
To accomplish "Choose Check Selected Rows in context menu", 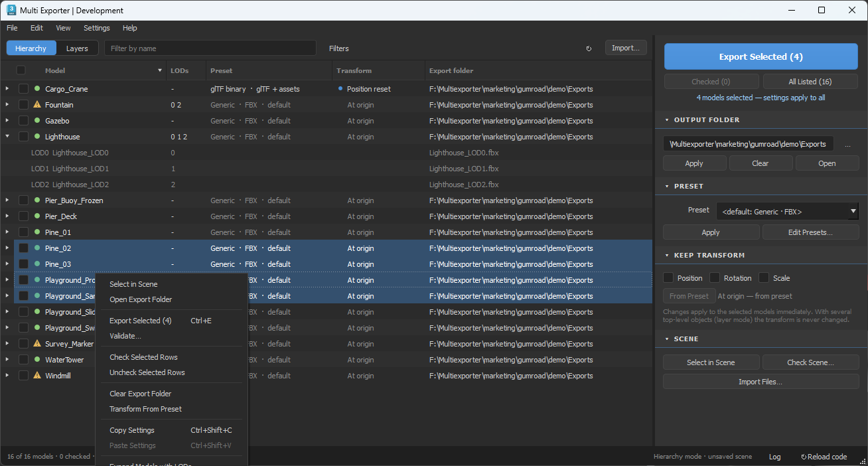I will coord(171,357).
